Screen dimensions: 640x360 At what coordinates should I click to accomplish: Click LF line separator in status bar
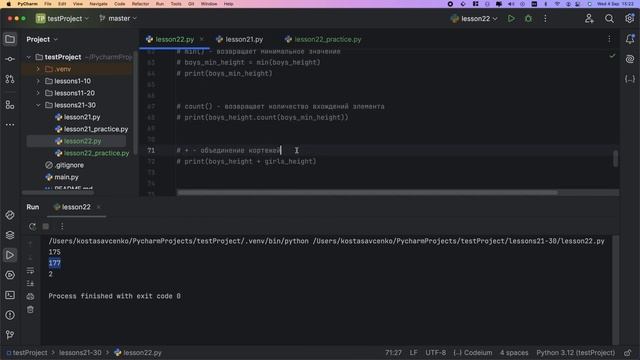pyautogui.click(x=413, y=353)
